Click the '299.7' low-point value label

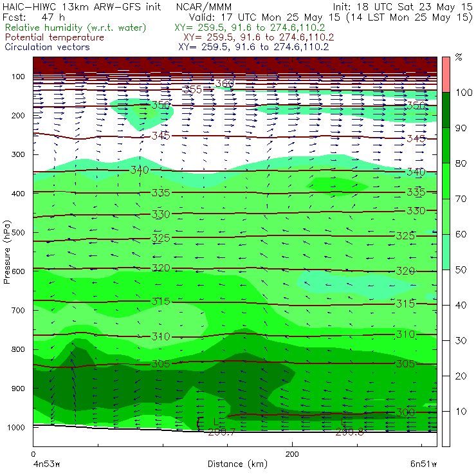coord(222,432)
